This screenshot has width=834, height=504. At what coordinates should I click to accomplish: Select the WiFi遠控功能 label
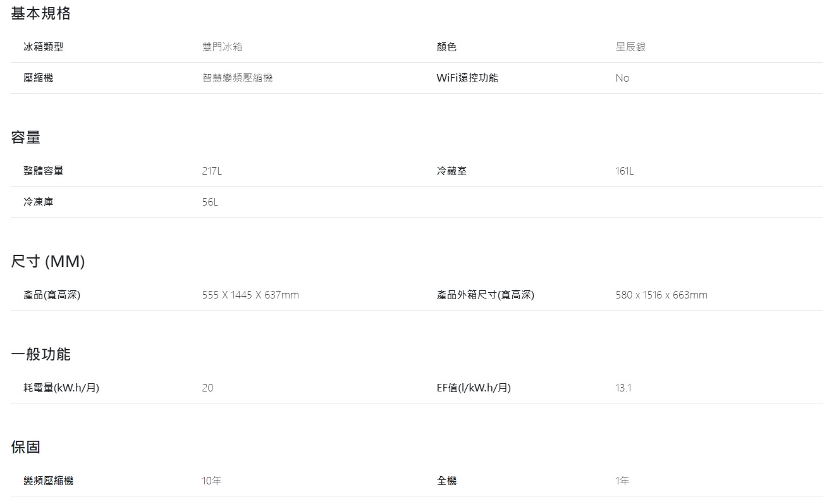467,78
